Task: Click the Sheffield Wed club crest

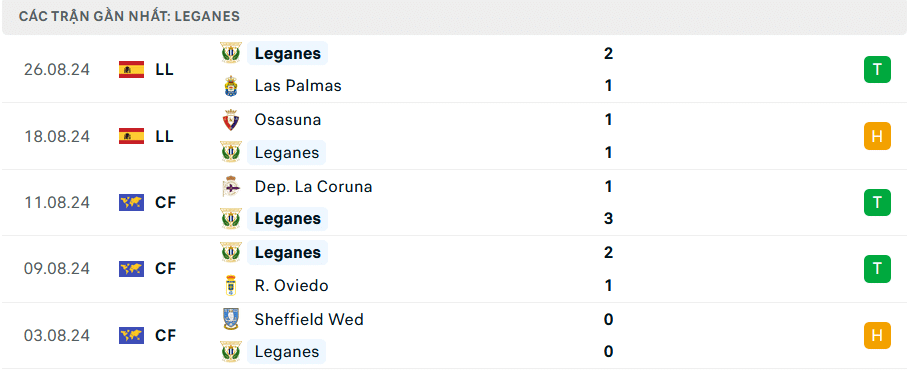Action: [x=231, y=319]
